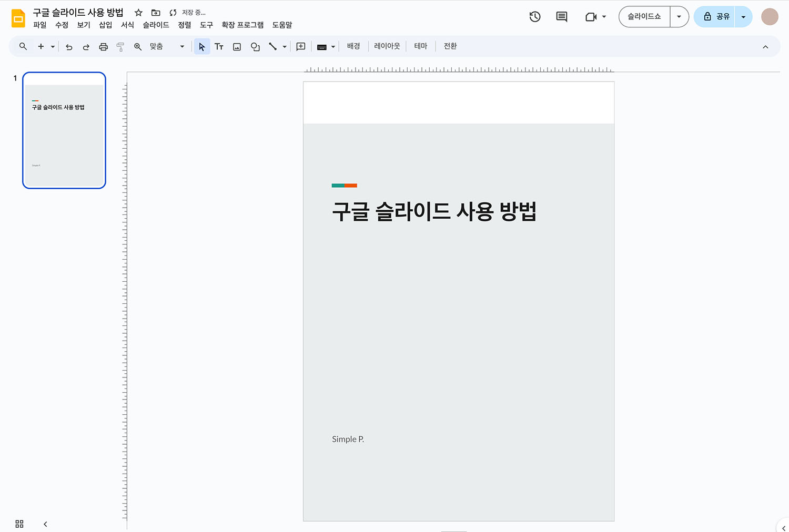Open the 서식 menu
This screenshot has width=789, height=532.
click(128, 25)
